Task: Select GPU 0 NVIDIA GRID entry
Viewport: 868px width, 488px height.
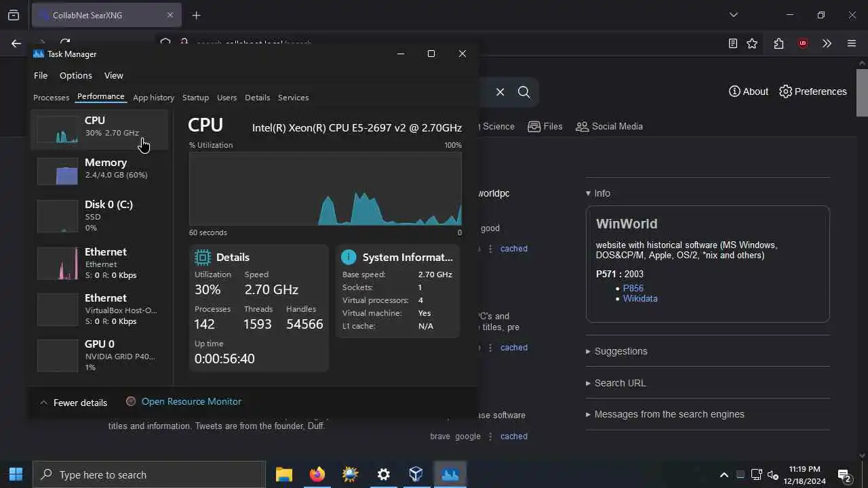Action: click(100, 355)
